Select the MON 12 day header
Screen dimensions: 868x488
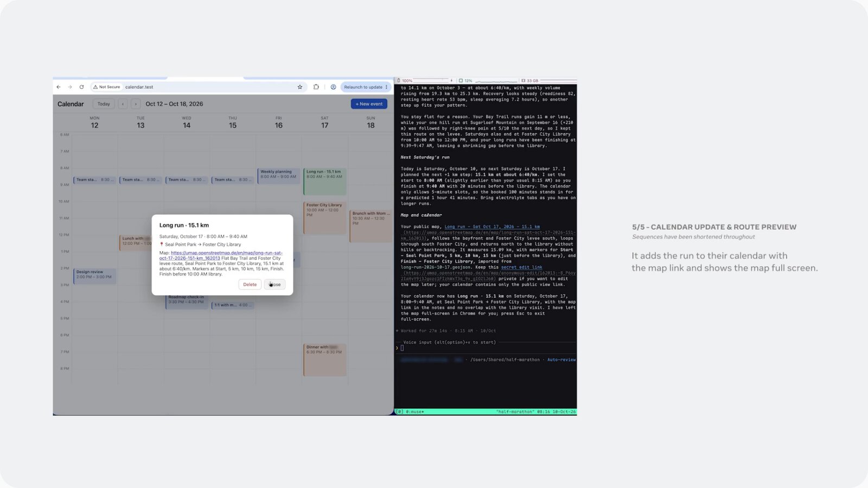coord(94,123)
